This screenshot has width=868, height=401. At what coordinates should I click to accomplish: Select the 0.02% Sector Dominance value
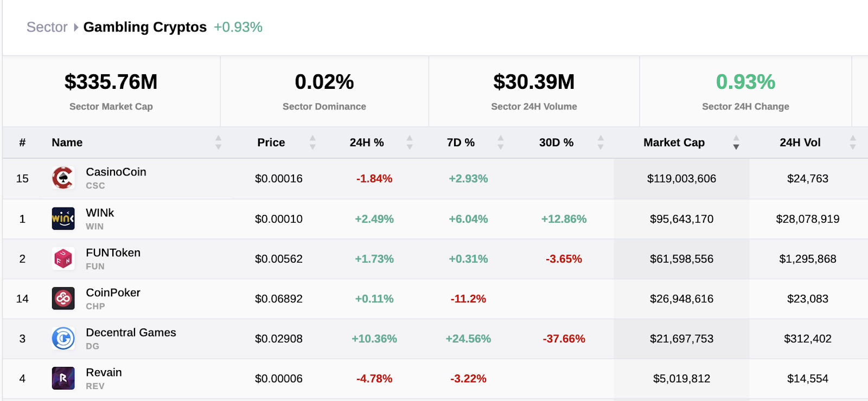click(x=324, y=82)
